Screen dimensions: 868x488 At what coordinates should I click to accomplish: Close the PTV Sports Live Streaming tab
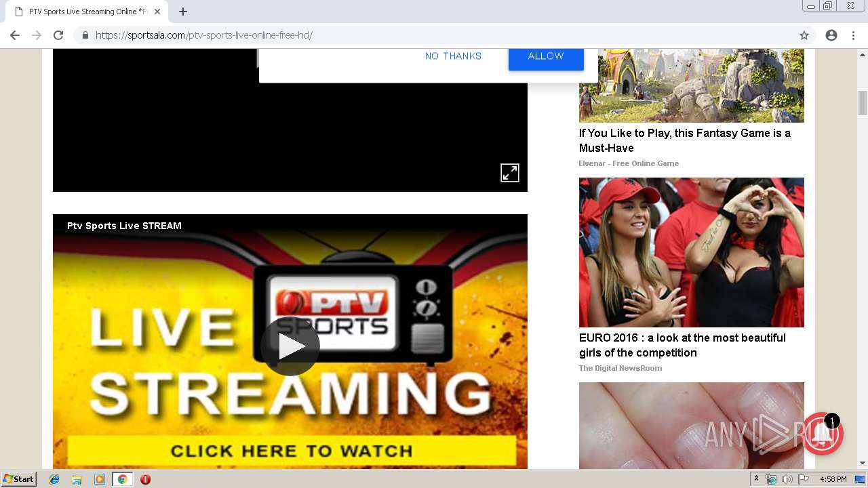click(x=157, y=12)
